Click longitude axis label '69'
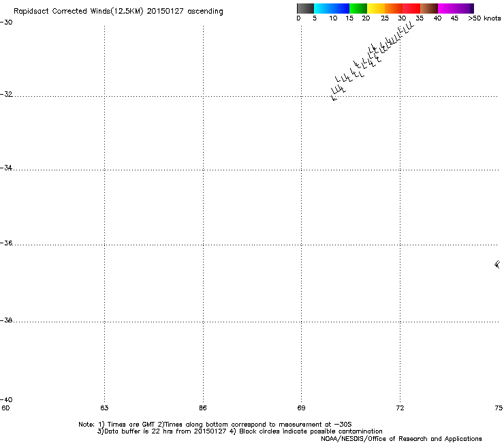This screenshot has width=504, height=443. (301, 408)
